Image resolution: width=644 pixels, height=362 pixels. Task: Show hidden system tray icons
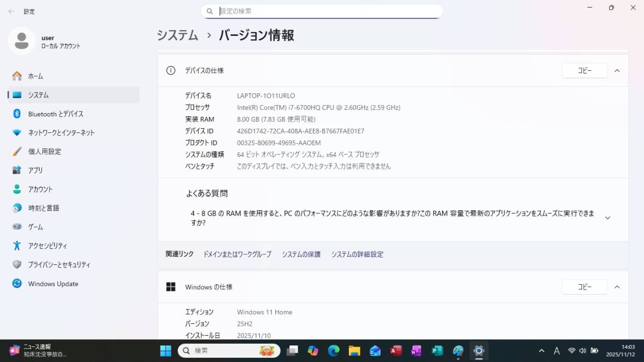coord(541,351)
